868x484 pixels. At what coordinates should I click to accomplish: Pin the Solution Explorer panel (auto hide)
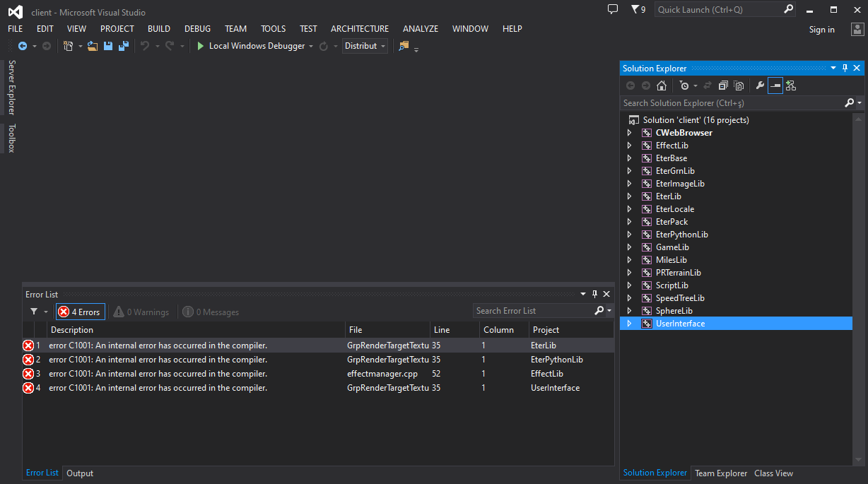click(x=845, y=69)
